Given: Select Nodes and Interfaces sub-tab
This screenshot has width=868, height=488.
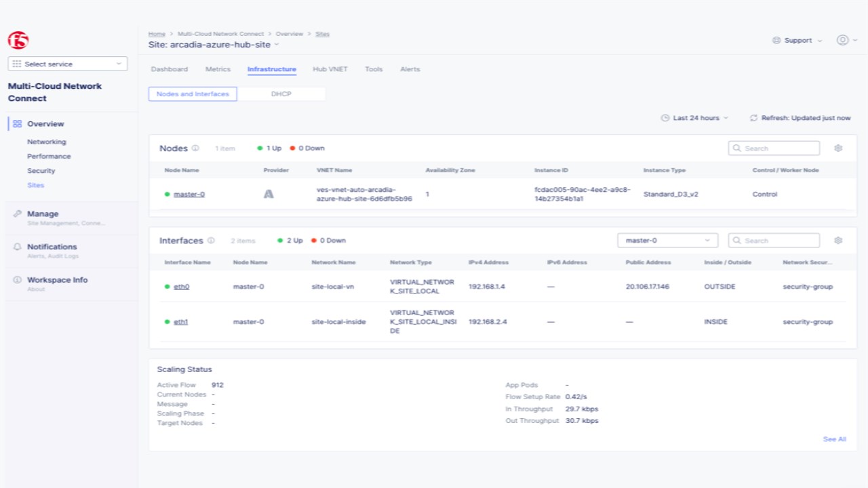Looking at the screenshot, I should point(193,94).
